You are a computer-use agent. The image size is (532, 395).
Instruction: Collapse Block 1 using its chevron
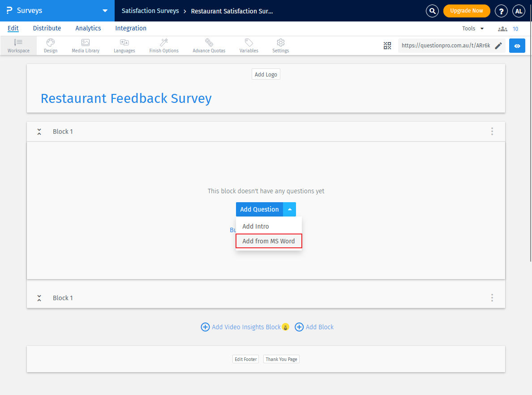pyautogui.click(x=39, y=131)
